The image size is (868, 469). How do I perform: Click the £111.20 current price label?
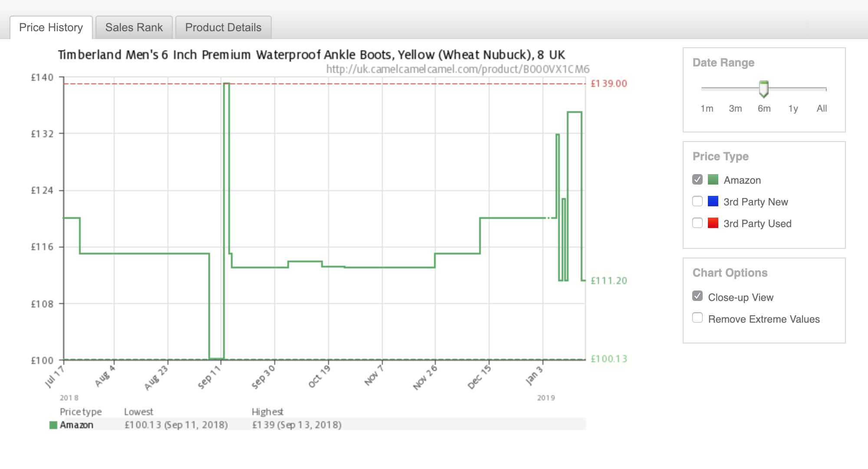[608, 281]
